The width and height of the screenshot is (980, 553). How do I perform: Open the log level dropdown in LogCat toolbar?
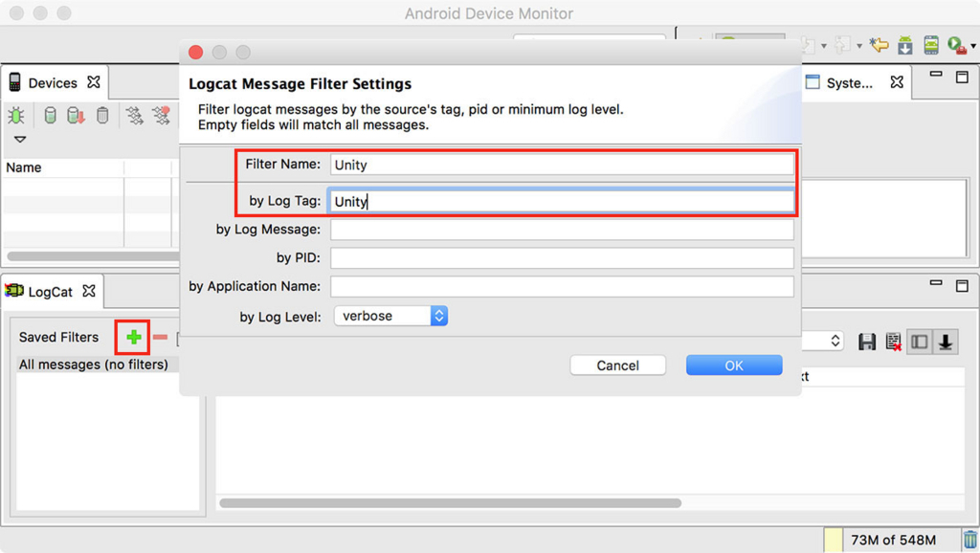[835, 342]
